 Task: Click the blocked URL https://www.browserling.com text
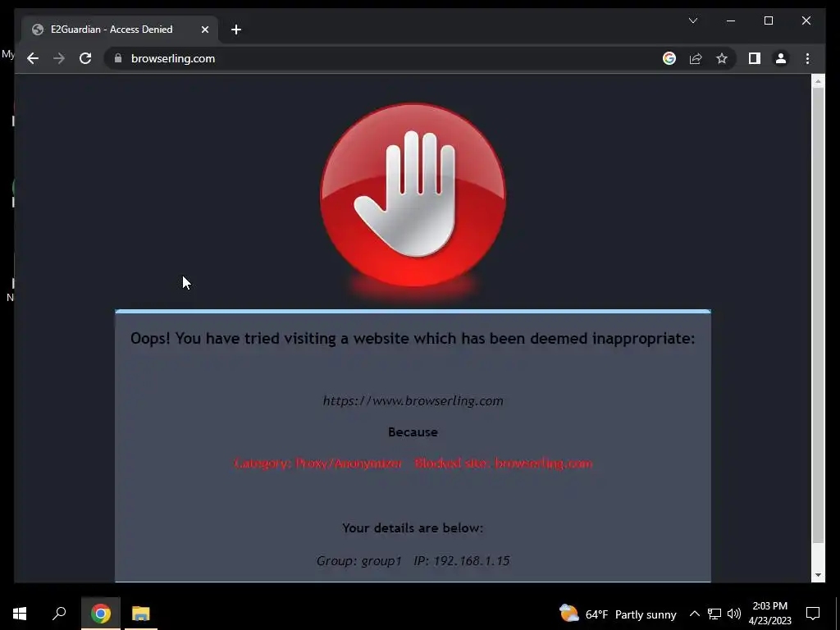coord(413,400)
